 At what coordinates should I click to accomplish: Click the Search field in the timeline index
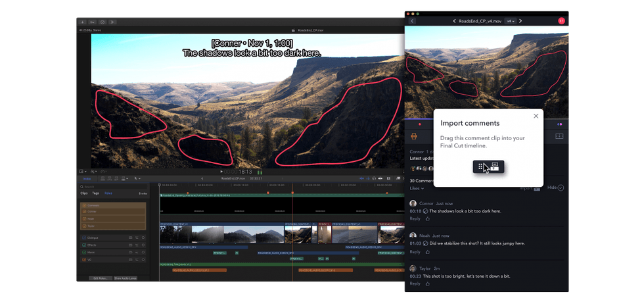tap(113, 186)
